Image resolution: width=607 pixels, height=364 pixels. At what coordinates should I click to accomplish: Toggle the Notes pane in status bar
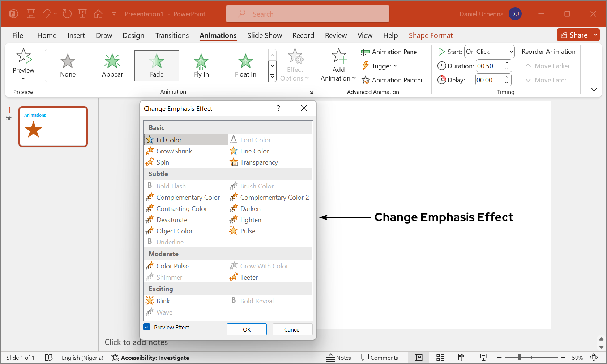coord(339,357)
